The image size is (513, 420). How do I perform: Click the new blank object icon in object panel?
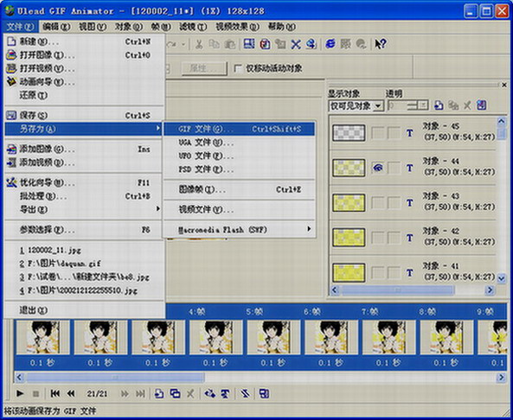pos(439,105)
